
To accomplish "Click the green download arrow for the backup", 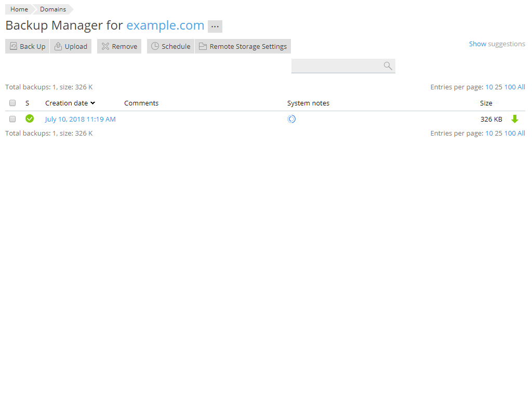I will pos(515,119).
